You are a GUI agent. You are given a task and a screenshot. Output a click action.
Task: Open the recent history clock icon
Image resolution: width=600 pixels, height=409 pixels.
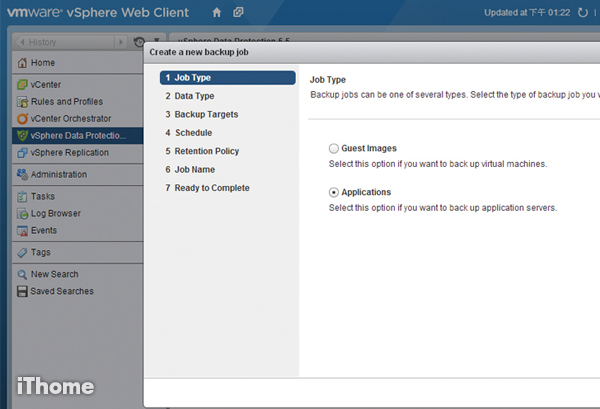[x=139, y=42]
